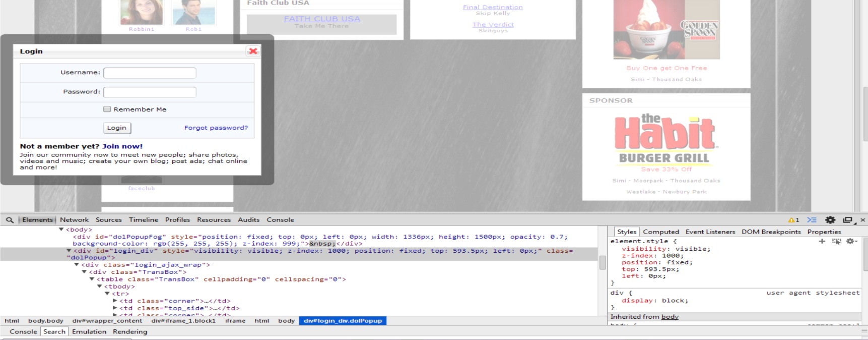Click the warning count icon in DevTools
This screenshot has width=868, height=340.
click(x=794, y=220)
